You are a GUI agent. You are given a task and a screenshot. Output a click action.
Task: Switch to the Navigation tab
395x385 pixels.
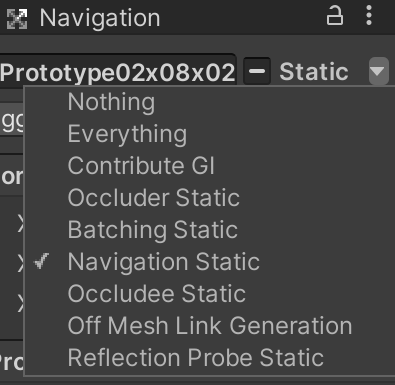(100, 18)
